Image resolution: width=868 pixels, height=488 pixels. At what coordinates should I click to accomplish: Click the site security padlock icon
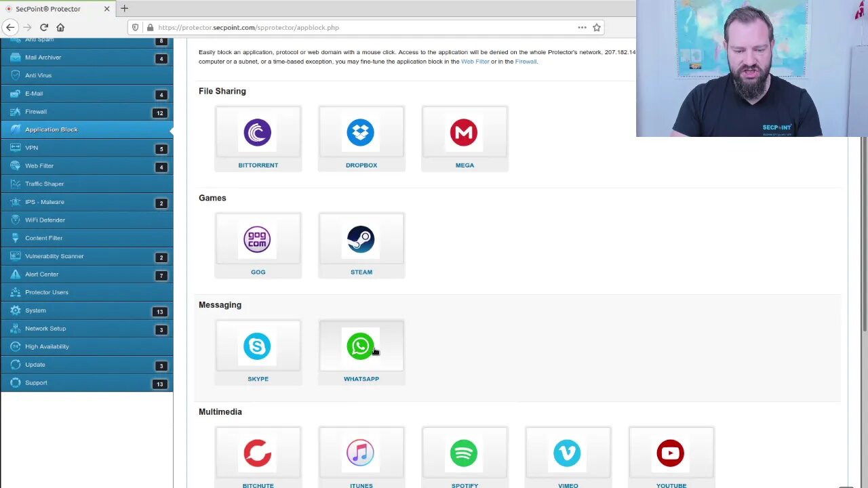(x=149, y=28)
